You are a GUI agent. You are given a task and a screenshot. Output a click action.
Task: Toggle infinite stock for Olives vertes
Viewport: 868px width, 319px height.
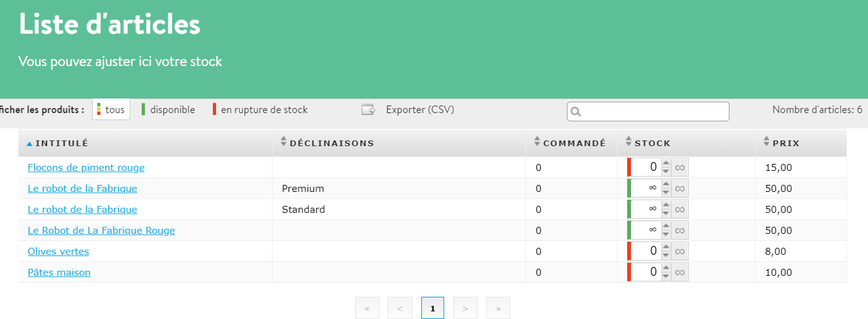(x=680, y=252)
